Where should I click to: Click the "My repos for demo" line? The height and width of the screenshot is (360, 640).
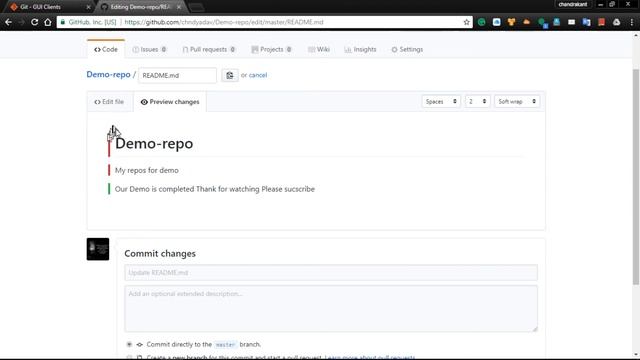coord(147,170)
